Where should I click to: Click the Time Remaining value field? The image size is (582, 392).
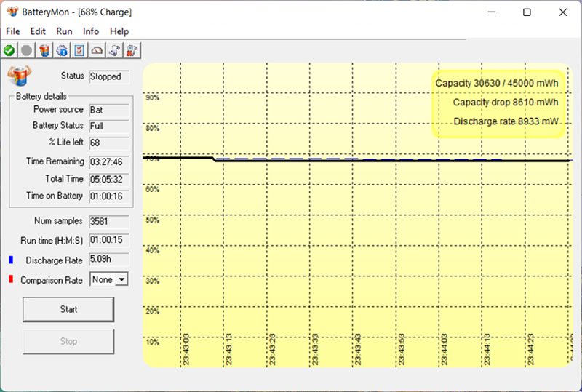[108, 161]
